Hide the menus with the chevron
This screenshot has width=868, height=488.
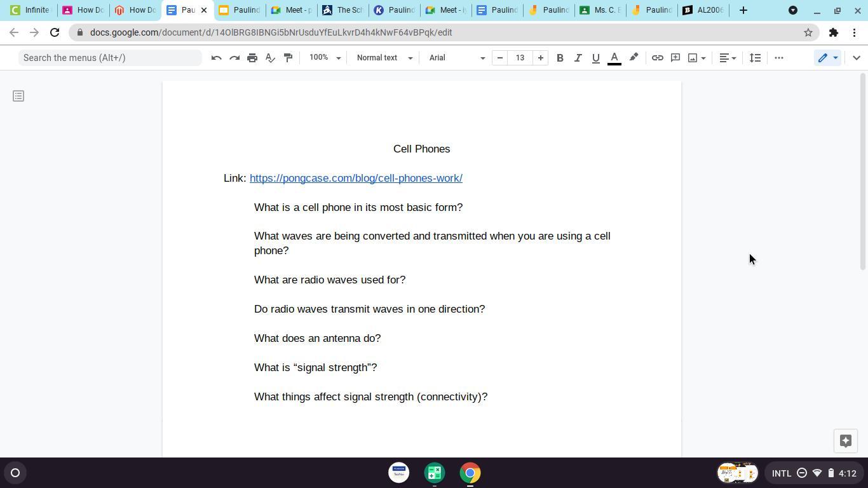coord(857,58)
